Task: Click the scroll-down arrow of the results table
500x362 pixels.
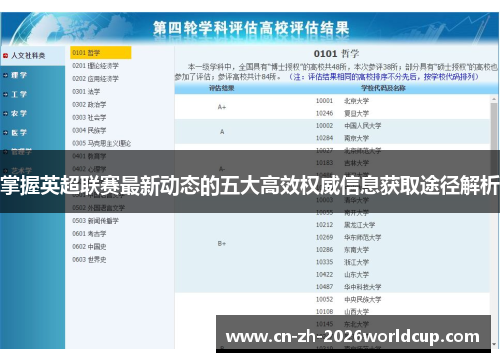Action: [x=494, y=344]
